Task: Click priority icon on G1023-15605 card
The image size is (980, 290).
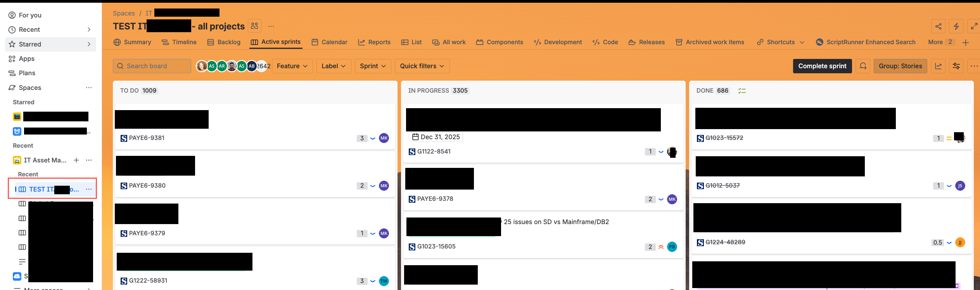Action: 661,247
